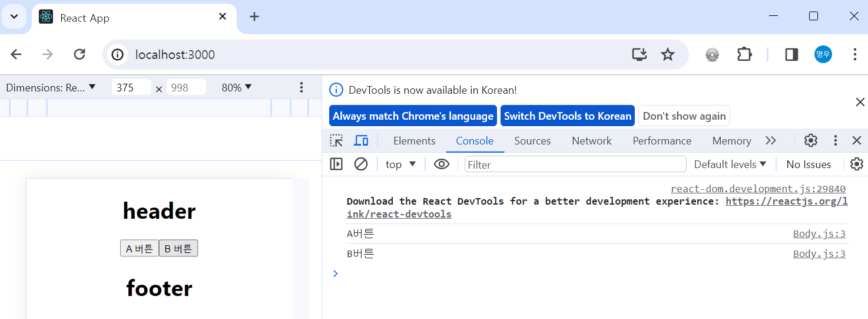Open Body.js:3 link for B버튼 log
Image resolution: width=868 pixels, height=319 pixels.
pos(819,254)
